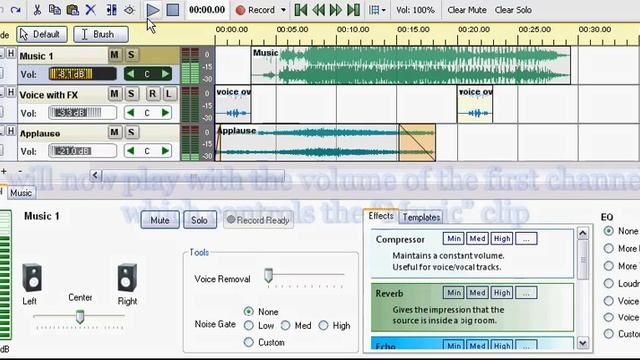Pan Applause track right with the arrow
Viewport: 640px width, 360px height.
[165, 151]
